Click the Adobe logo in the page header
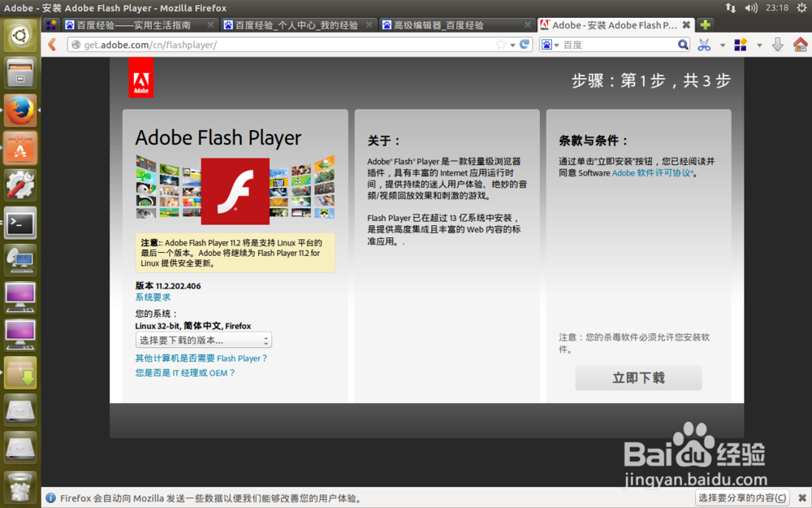 [141, 77]
